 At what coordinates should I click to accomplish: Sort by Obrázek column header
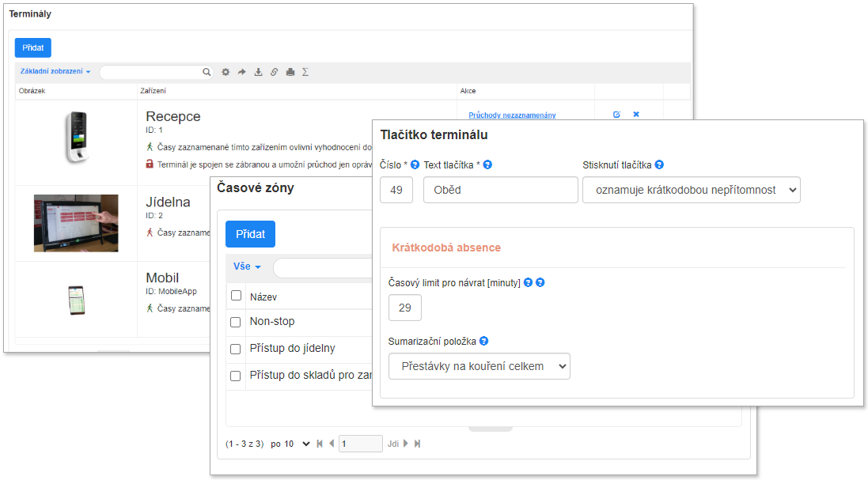tap(32, 91)
